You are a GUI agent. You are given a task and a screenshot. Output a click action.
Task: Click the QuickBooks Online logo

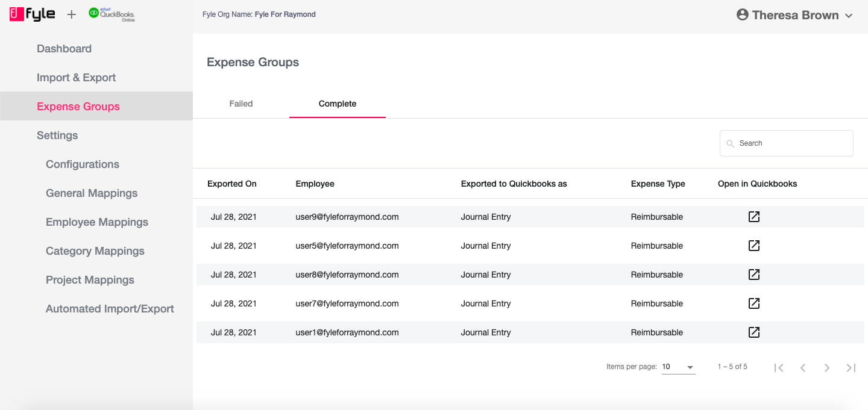coord(112,14)
